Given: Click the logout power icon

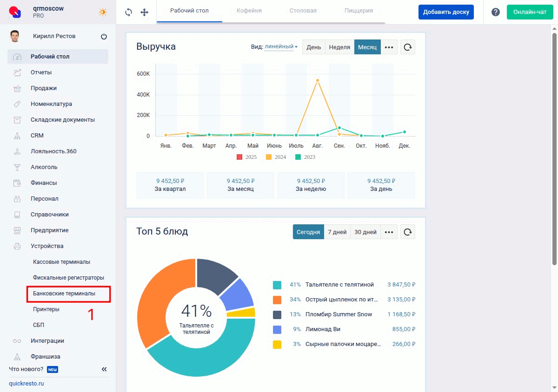Looking at the screenshot, I should click(x=104, y=37).
